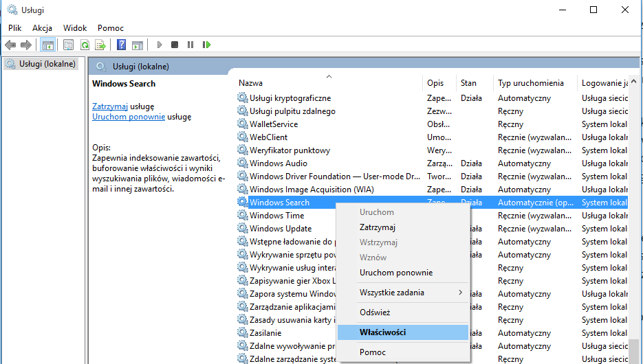Select the WalletService row
Image resolution: width=643 pixels, height=364 pixels.
pyautogui.click(x=433, y=124)
